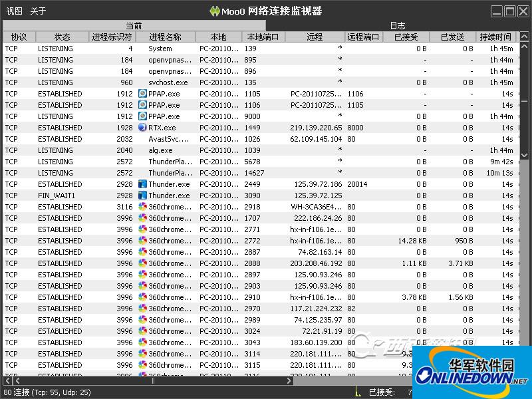Click the 已接受 status bar label

[x=382, y=392]
